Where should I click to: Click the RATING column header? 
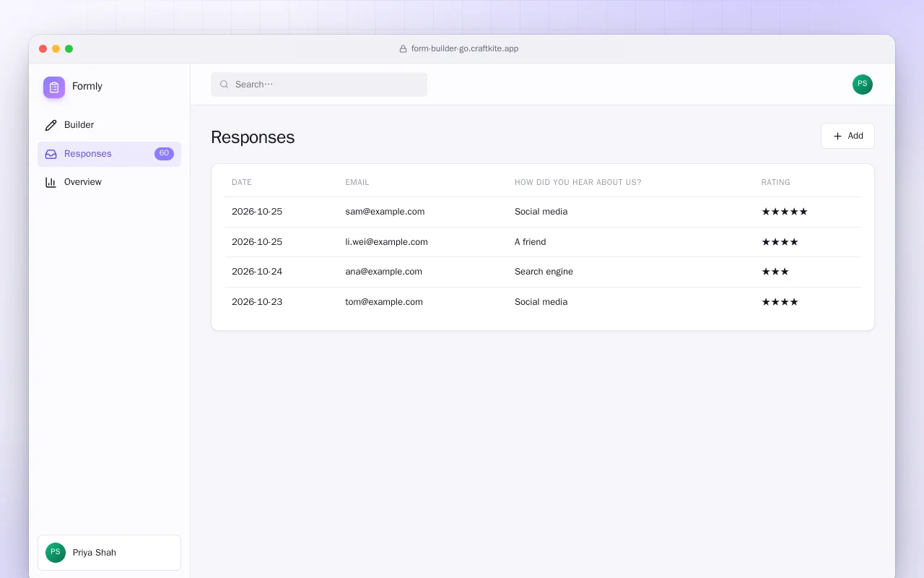tap(776, 183)
